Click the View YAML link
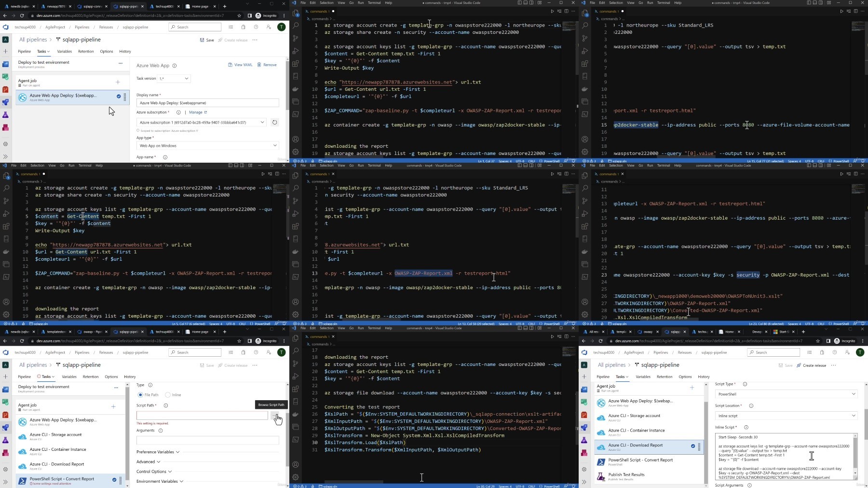The height and width of the screenshot is (488, 868). (240, 65)
